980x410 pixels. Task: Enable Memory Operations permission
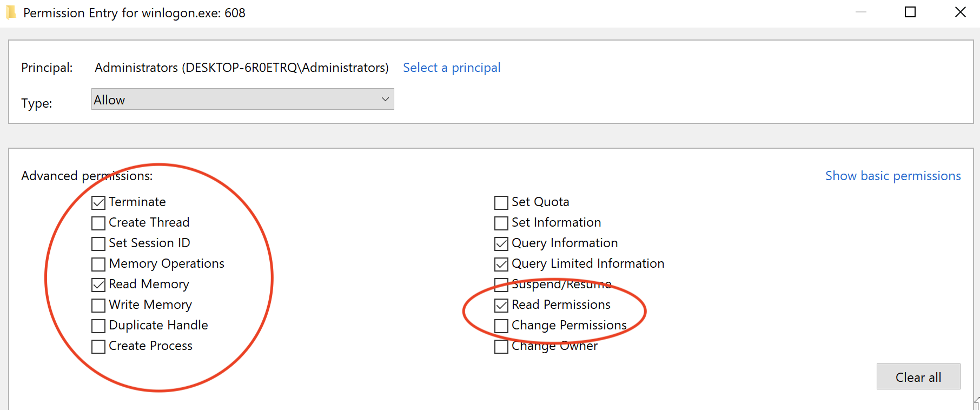point(98,264)
